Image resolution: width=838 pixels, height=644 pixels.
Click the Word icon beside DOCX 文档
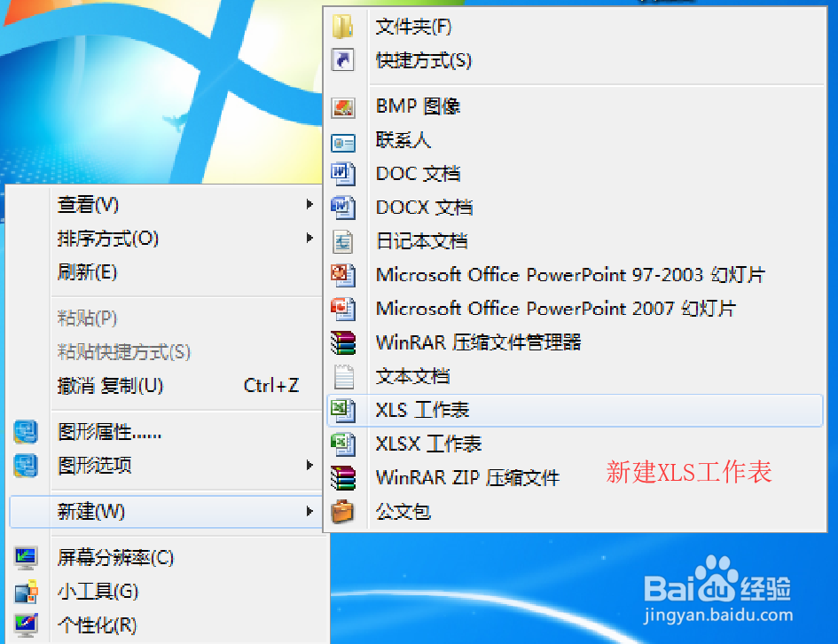pyautogui.click(x=342, y=208)
